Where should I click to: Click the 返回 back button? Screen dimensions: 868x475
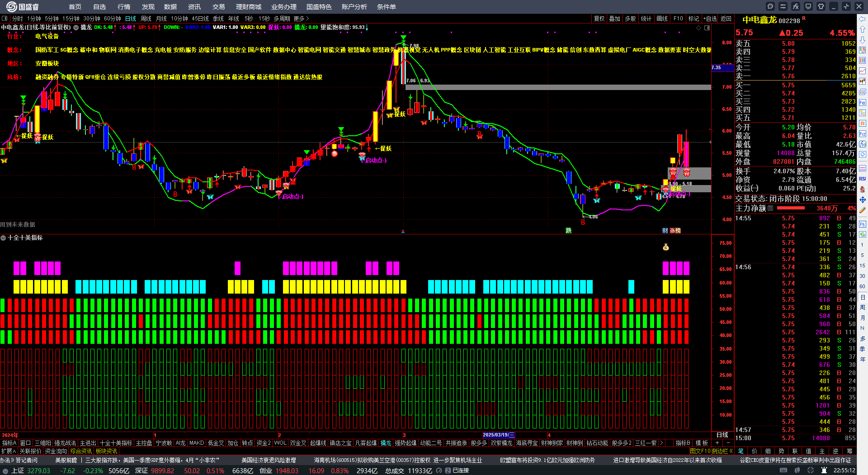[726, 19]
